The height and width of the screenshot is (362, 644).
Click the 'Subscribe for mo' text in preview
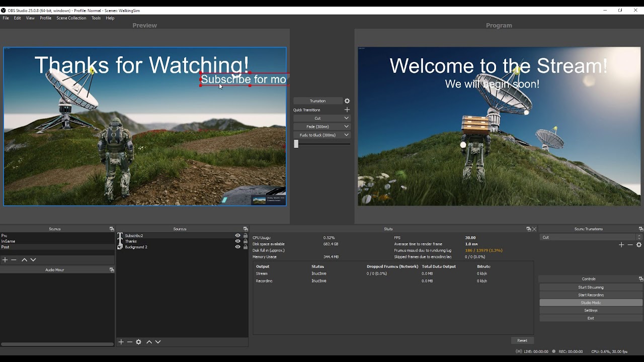click(x=244, y=79)
